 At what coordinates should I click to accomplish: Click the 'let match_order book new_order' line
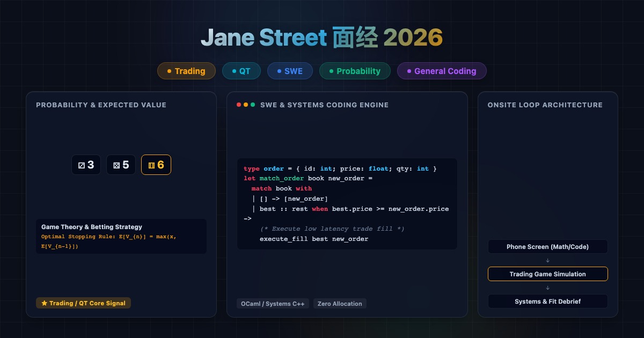tap(308, 178)
